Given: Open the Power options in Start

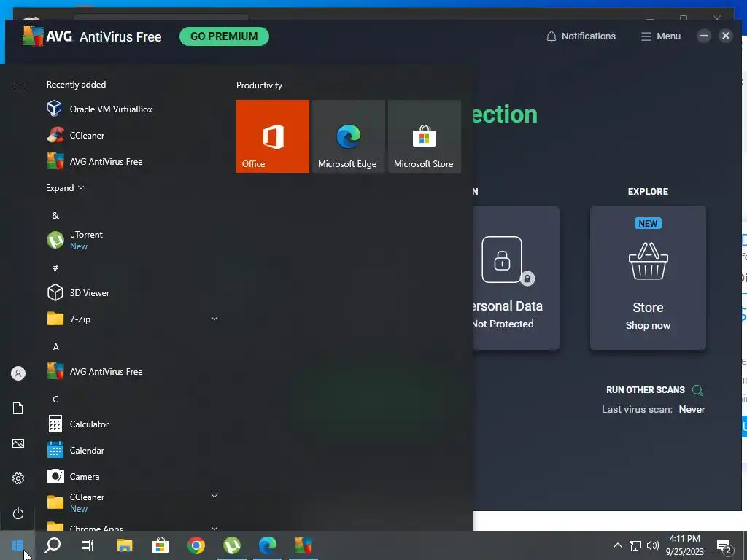Looking at the screenshot, I should (18, 513).
